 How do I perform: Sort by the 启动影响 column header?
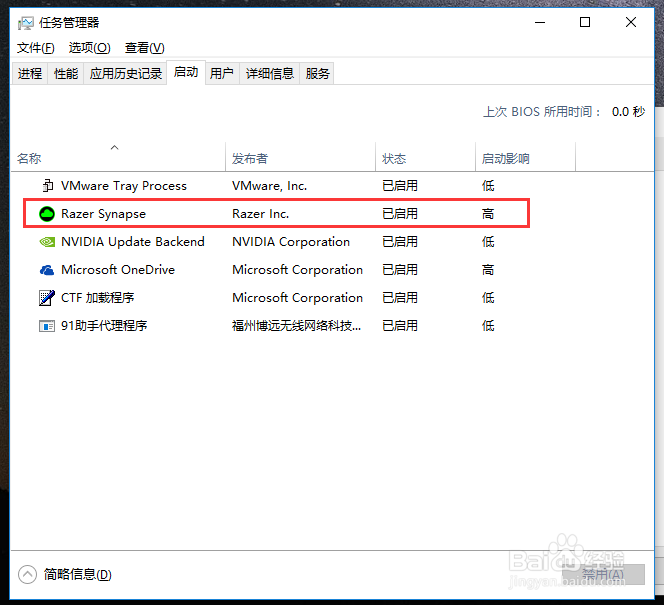525,158
